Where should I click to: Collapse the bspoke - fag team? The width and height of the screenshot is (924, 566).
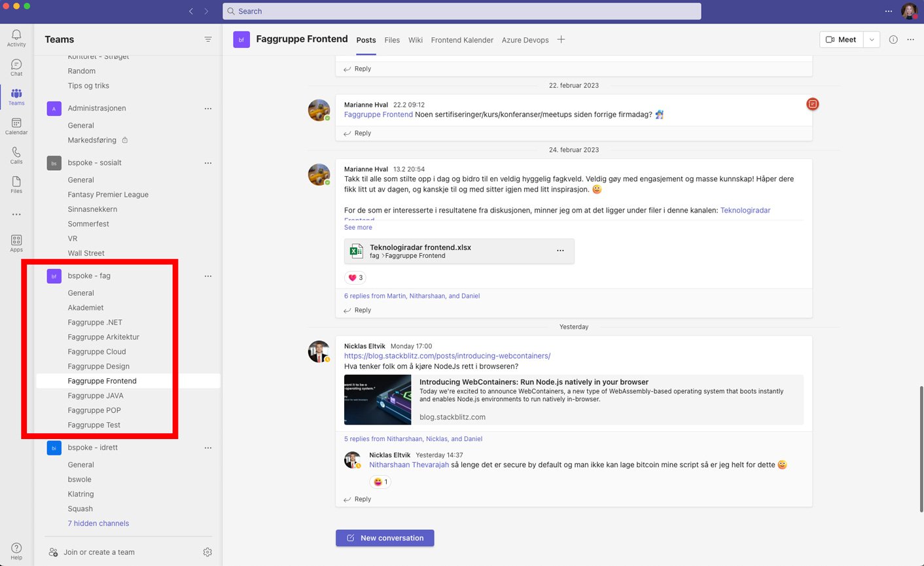[x=89, y=275]
